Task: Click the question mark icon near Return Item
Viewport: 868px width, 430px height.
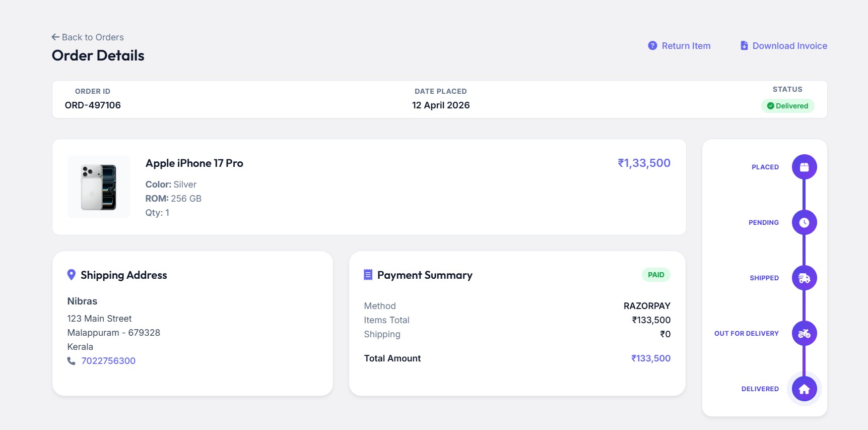Action: [x=652, y=45]
